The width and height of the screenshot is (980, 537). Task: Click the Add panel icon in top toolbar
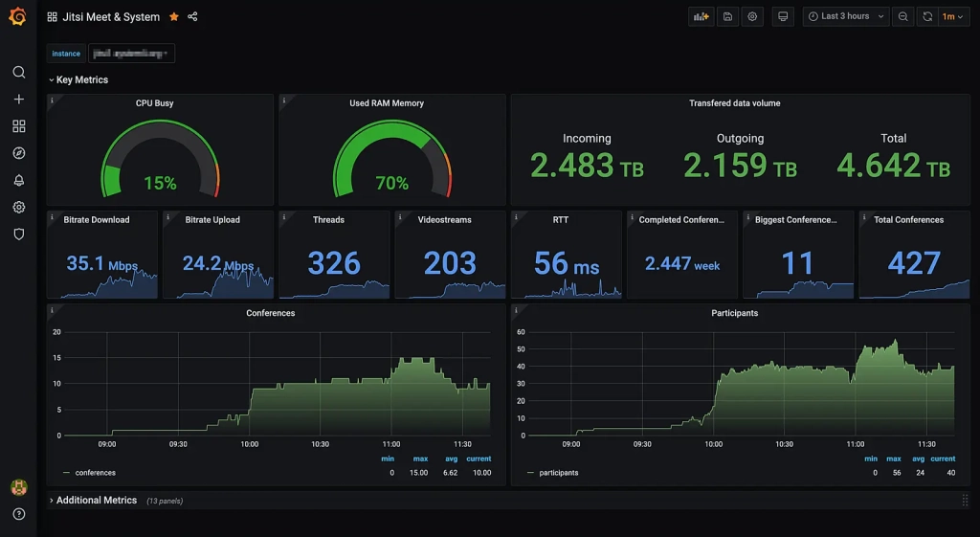pyautogui.click(x=701, y=16)
